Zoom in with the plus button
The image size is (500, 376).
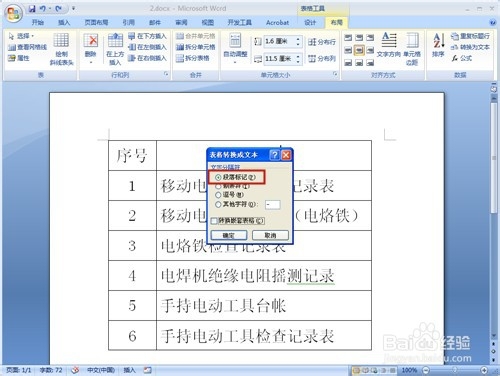484,370
